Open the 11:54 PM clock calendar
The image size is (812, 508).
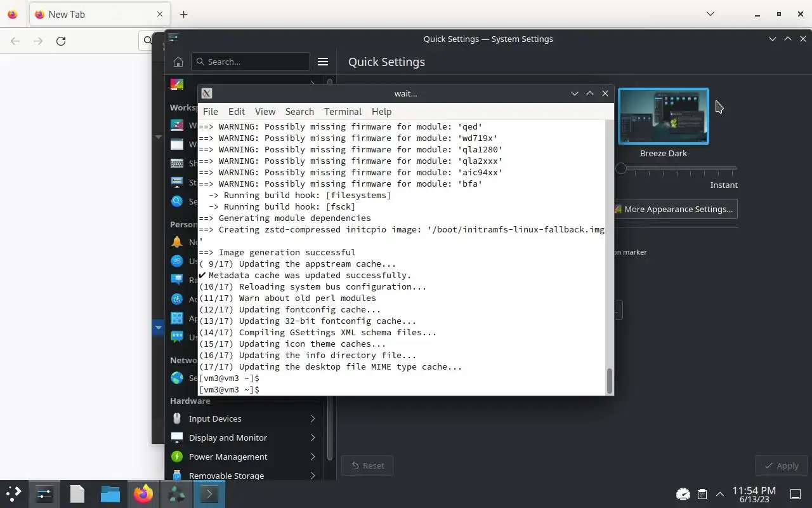click(754, 494)
